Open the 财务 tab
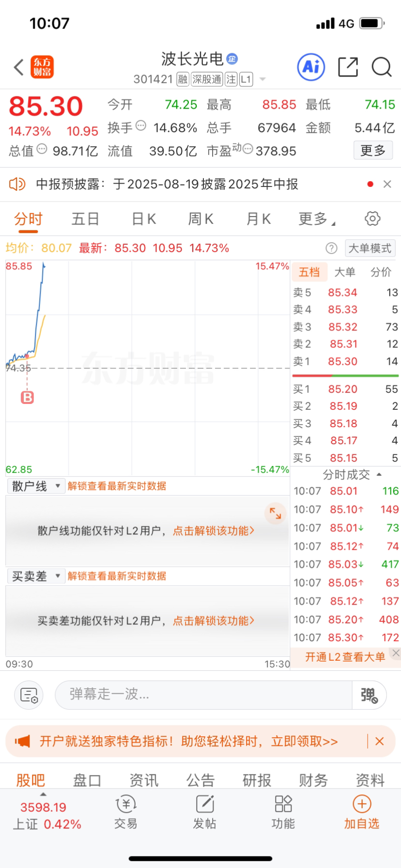This screenshot has height=868, width=401. [x=313, y=780]
